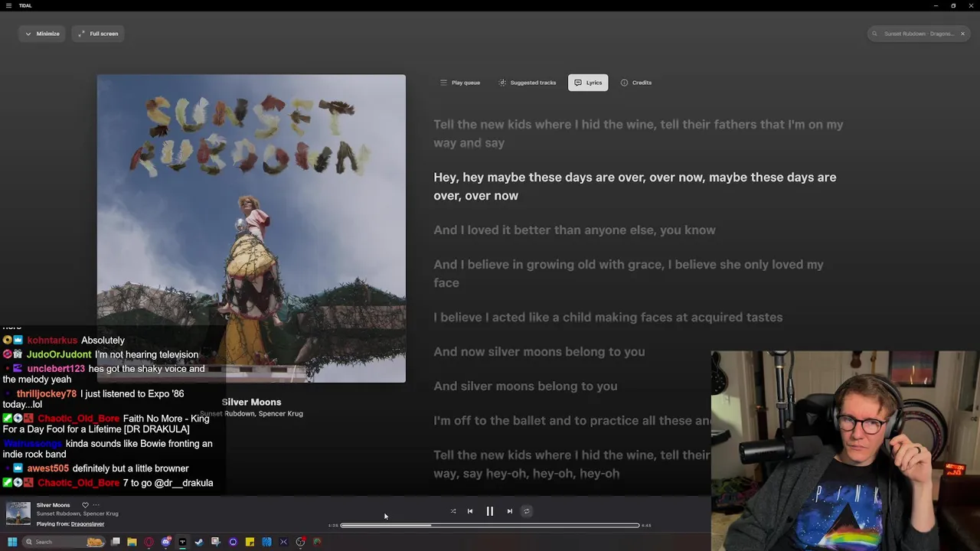This screenshot has width=980, height=551.
Task: Minimize the now playing view
Action: coord(42,34)
